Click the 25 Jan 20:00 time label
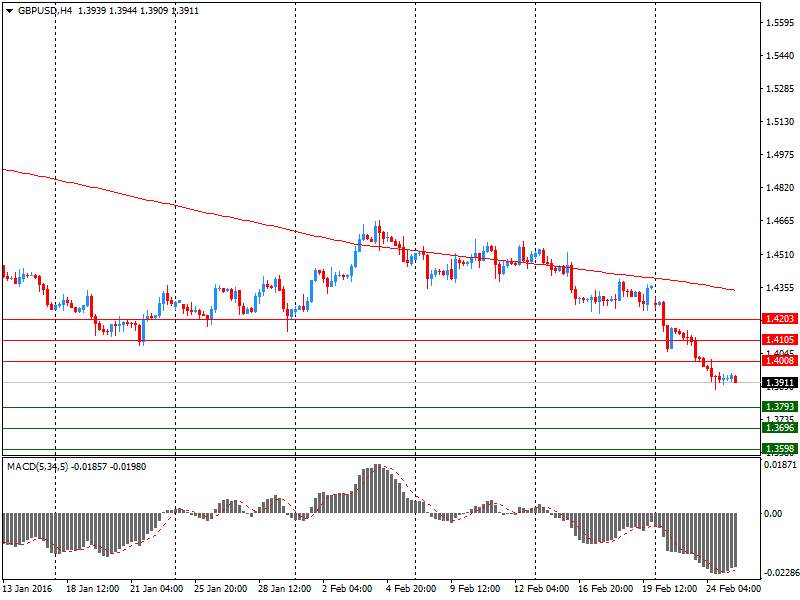The height and width of the screenshot is (600, 800). 220,589
